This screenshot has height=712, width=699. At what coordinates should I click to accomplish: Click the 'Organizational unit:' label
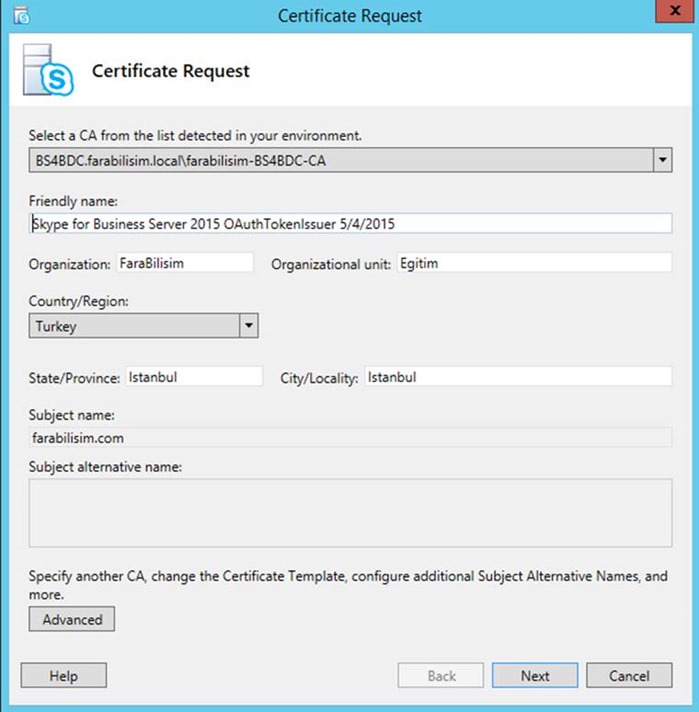331,264
